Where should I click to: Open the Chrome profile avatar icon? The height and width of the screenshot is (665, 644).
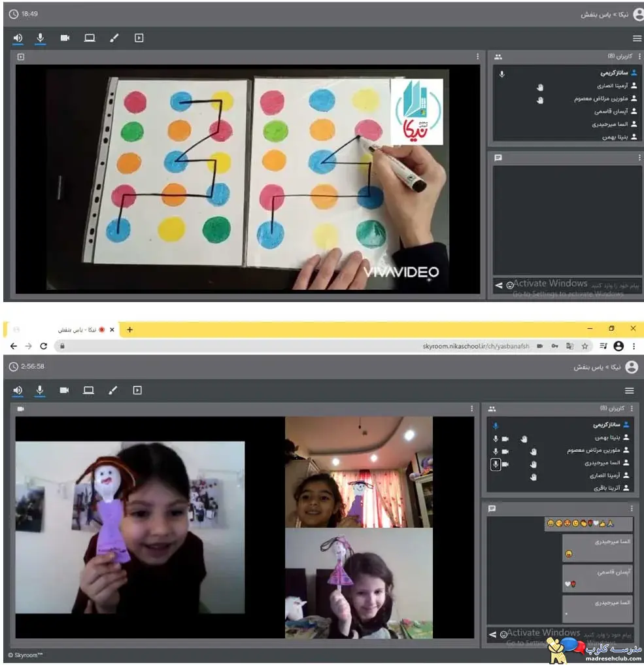619,346
